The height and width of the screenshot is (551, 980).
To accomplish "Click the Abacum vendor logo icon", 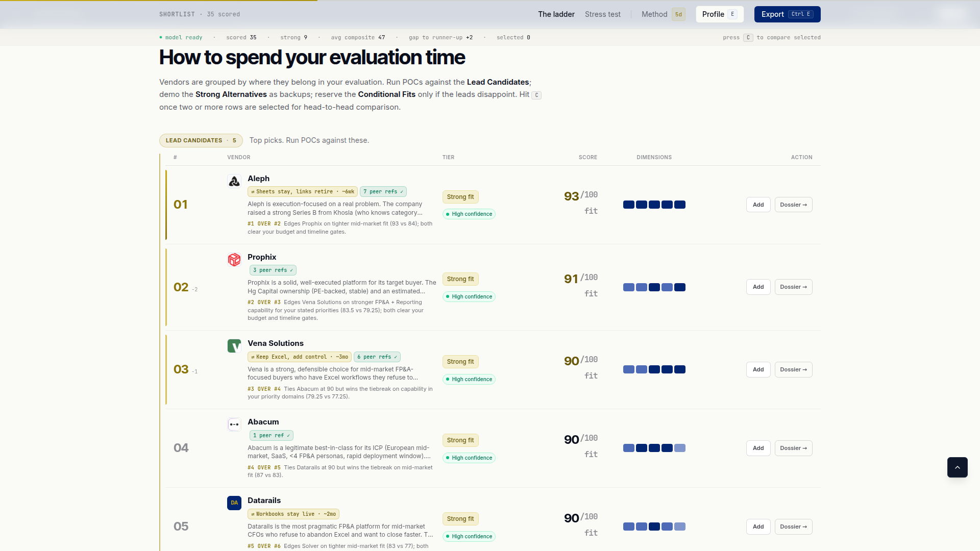I will pyautogui.click(x=234, y=424).
